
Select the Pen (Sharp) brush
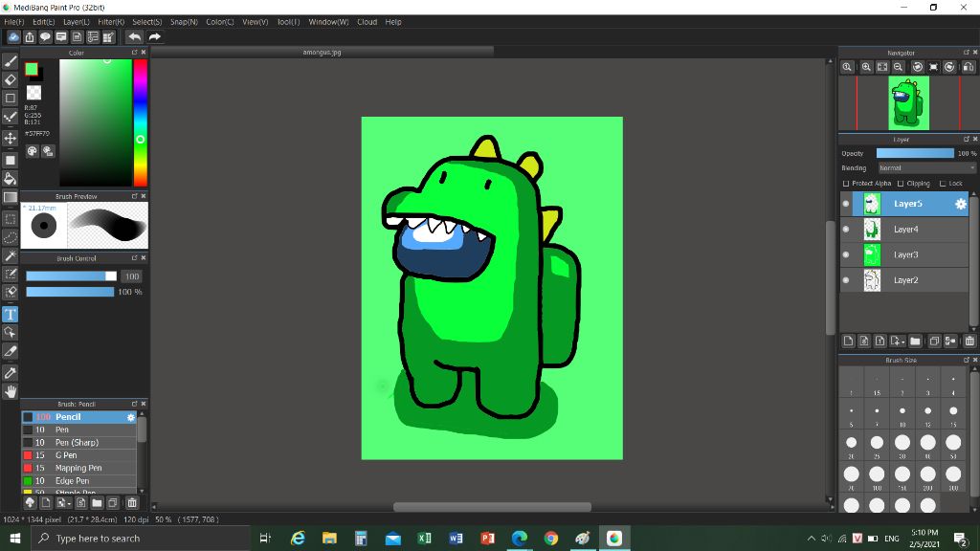click(x=78, y=443)
